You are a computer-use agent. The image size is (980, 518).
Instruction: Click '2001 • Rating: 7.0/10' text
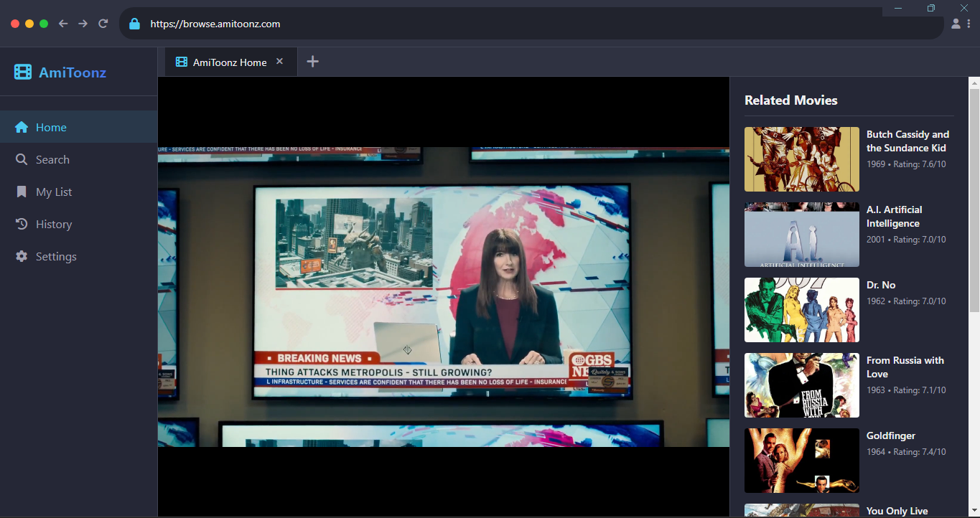coord(906,240)
